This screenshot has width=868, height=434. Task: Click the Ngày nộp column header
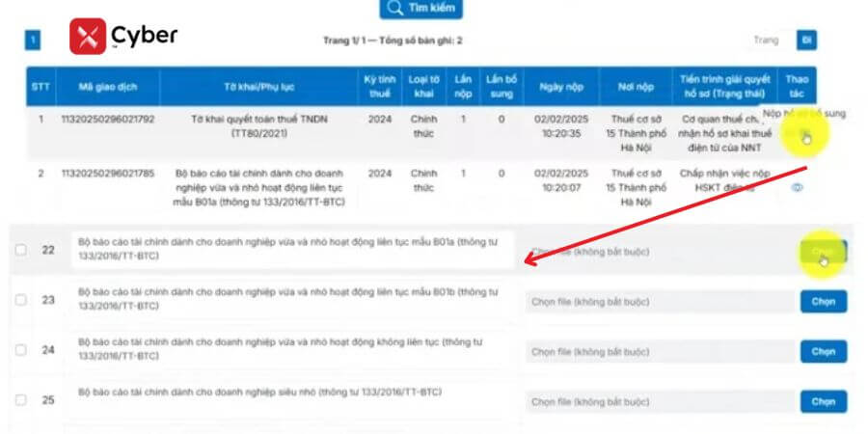coord(560,87)
